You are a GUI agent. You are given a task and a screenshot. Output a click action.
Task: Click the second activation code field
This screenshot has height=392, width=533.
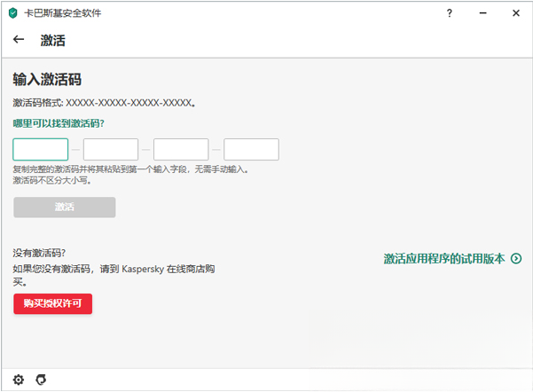pos(111,149)
